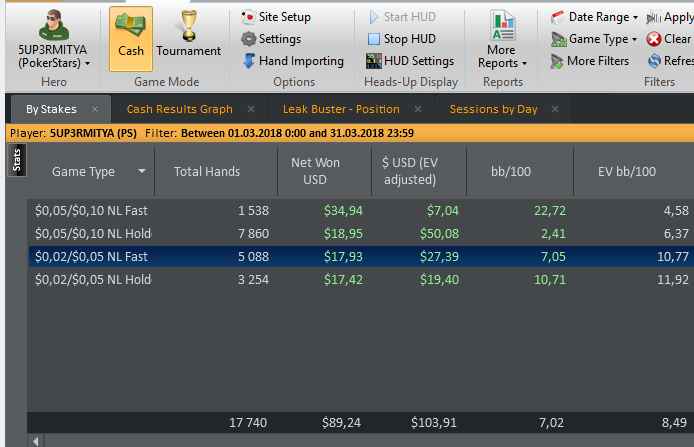Select Cash game mode
694x447 pixels.
131,38
